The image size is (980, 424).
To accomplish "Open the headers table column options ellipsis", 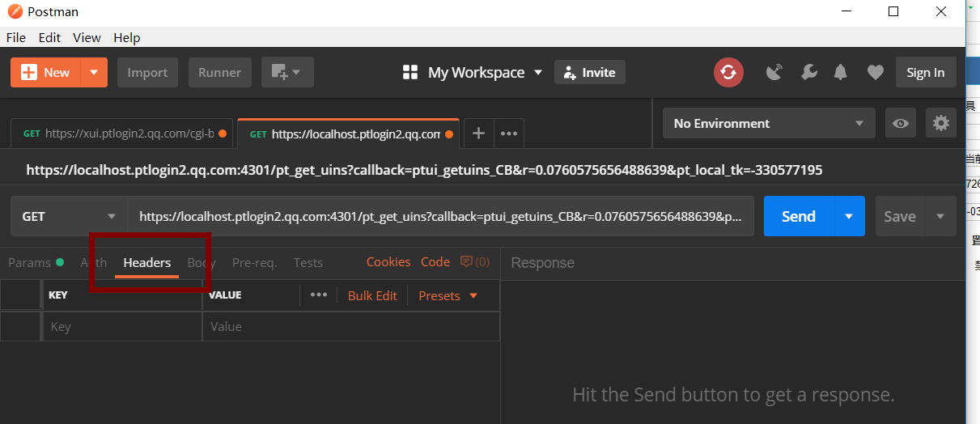I will 319,295.
